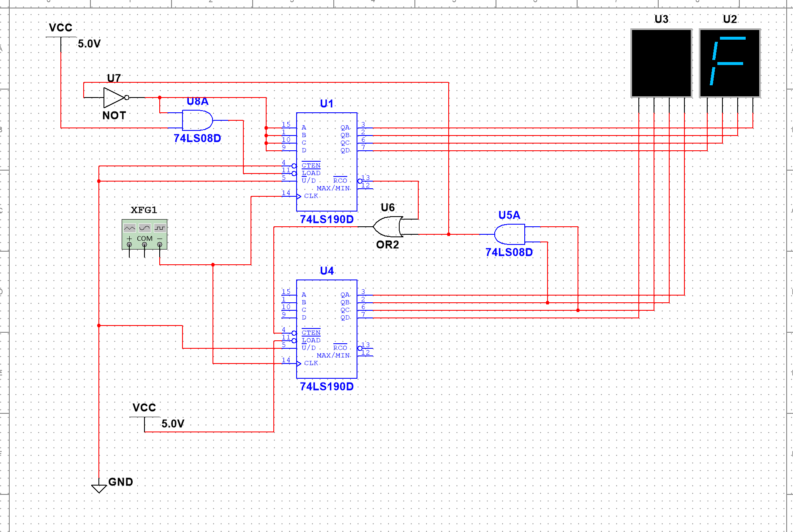Viewport: 793px width, 532px height.
Task: Click the 5.0V value of bottom VCC
Action: (173, 423)
